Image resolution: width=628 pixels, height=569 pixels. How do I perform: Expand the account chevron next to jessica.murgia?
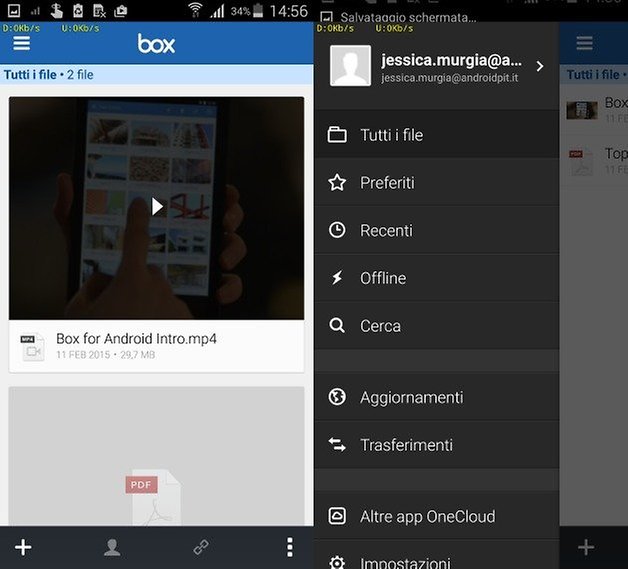[540, 66]
